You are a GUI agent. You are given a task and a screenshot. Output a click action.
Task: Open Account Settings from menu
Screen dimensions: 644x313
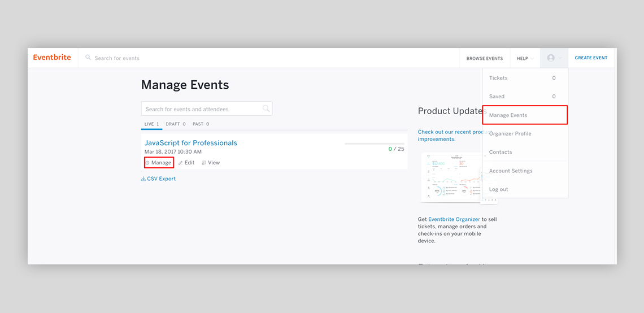click(525, 171)
